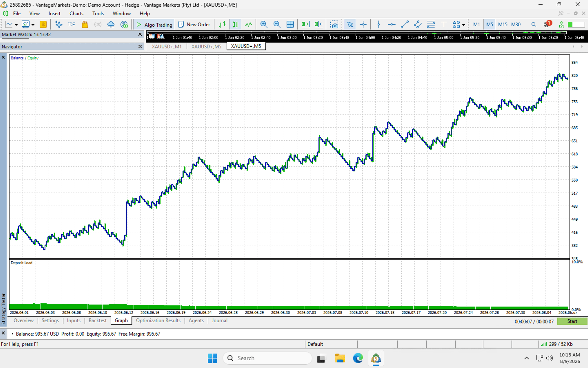The width and height of the screenshot is (588, 368).
Task: Select the text label tool
Action: 444,25
